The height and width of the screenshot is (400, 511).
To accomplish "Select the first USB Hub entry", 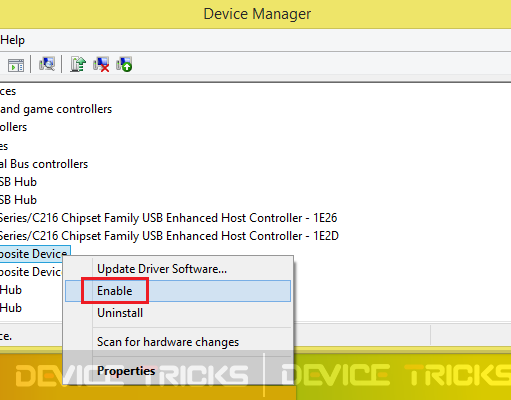I will [x=18, y=182].
